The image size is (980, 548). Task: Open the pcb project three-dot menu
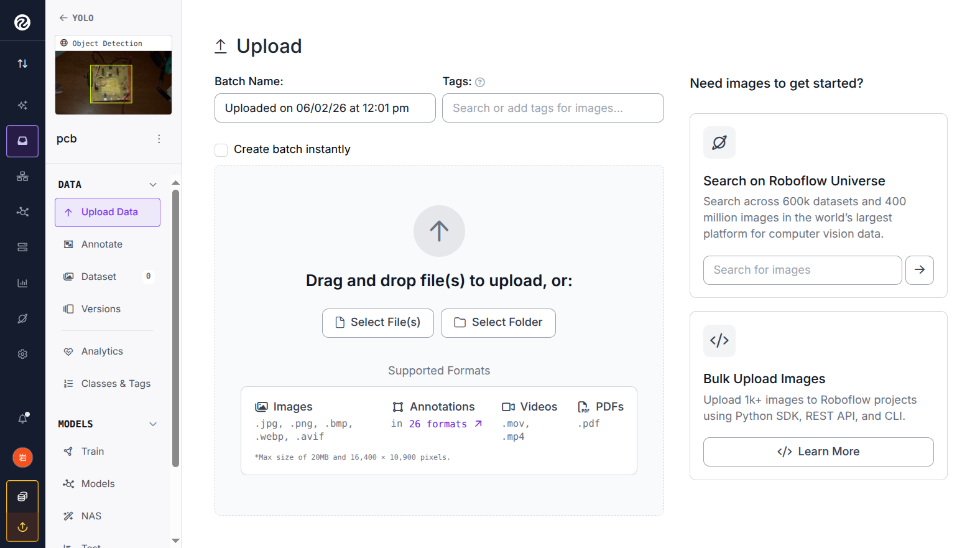[159, 139]
